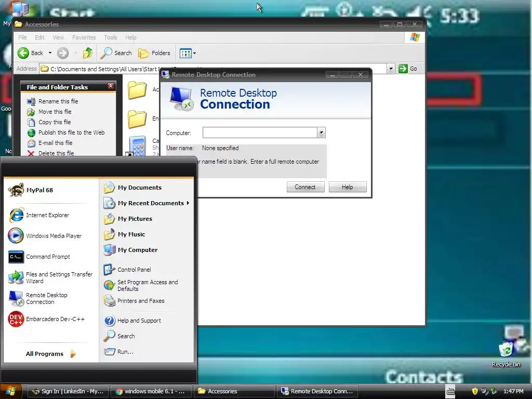
Task: Open Internet Explorer from Start menu
Action: pyautogui.click(x=39, y=215)
